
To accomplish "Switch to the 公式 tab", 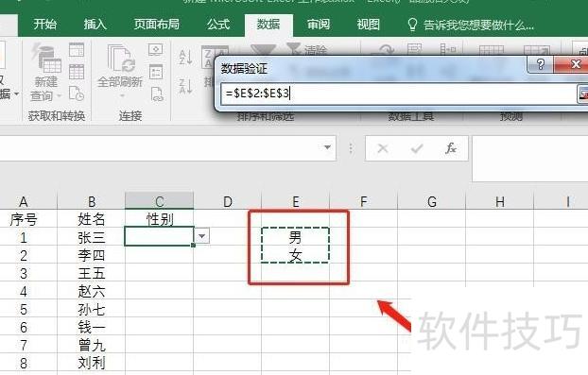I will (217, 25).
